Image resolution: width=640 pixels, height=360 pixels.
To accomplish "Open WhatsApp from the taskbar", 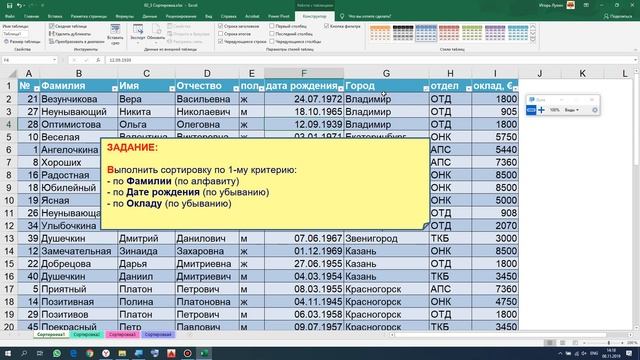I will tap(57, 353).
